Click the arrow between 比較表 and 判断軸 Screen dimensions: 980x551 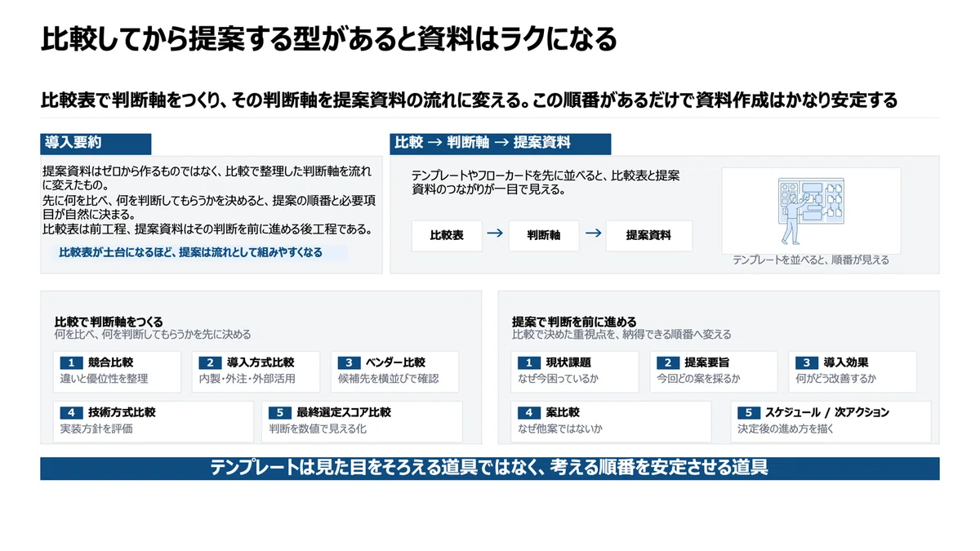click(495, 233)
